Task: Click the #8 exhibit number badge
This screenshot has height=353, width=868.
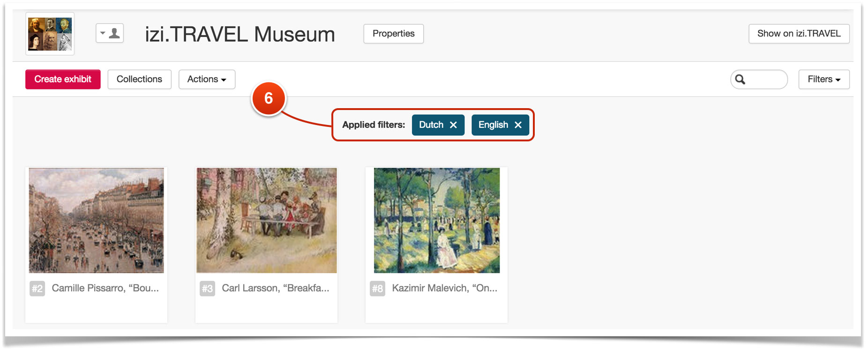Action: pyautogui.click(x=378, y=288)
